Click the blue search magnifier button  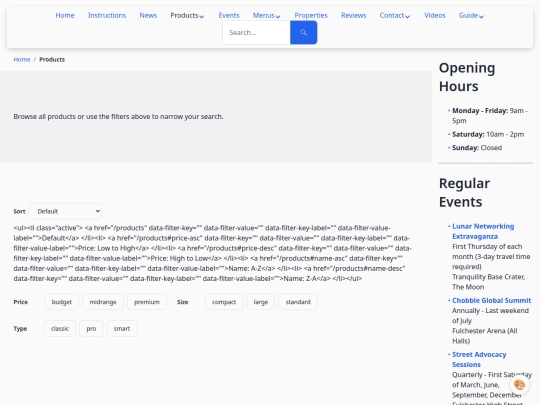[303, 32]
